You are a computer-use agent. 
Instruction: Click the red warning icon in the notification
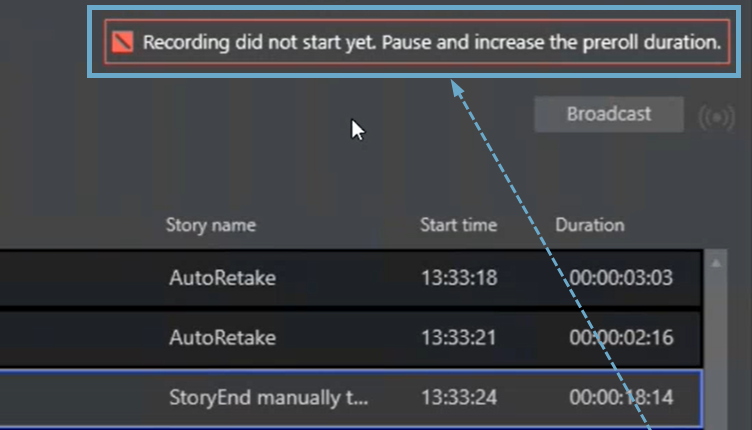(123, 42)
